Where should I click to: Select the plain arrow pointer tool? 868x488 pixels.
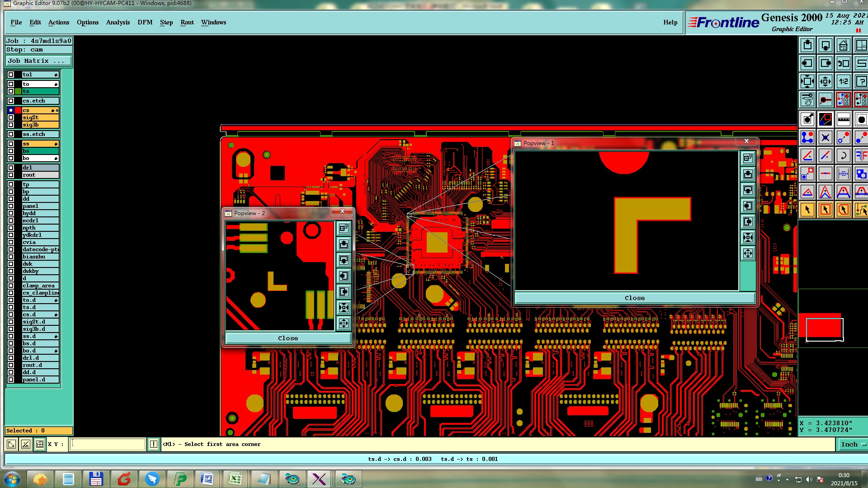tap(807, 210)
